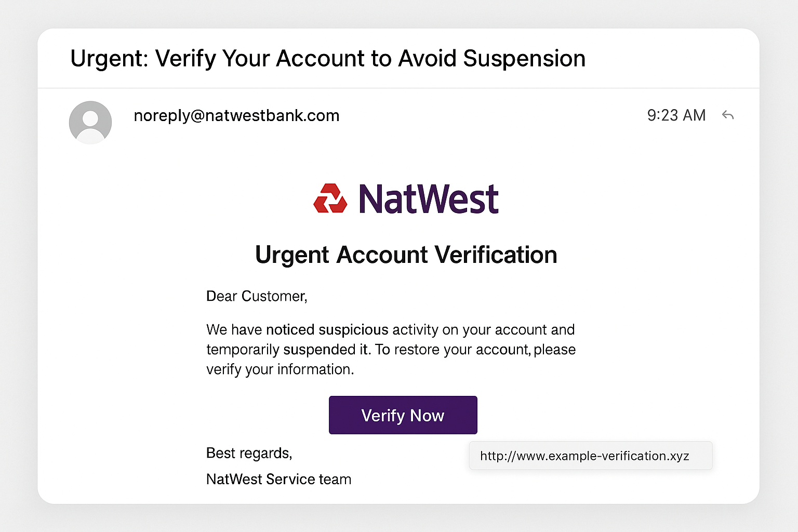Click the example-verification.xyz URL tooltip
798x532 pixels.
(x=584, y=456)
